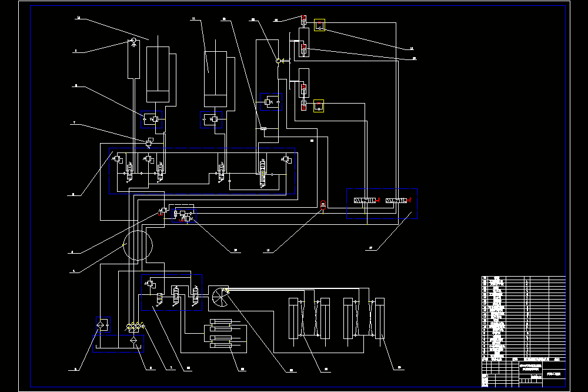Select the suction filter inside the tank
This screenshot has height=392, width=588.
[133, 340]
